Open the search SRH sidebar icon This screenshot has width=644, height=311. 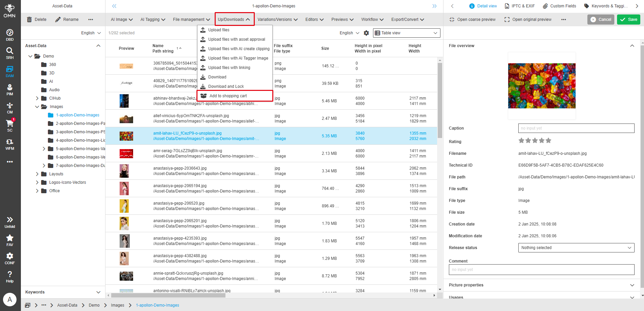[10, 53]
